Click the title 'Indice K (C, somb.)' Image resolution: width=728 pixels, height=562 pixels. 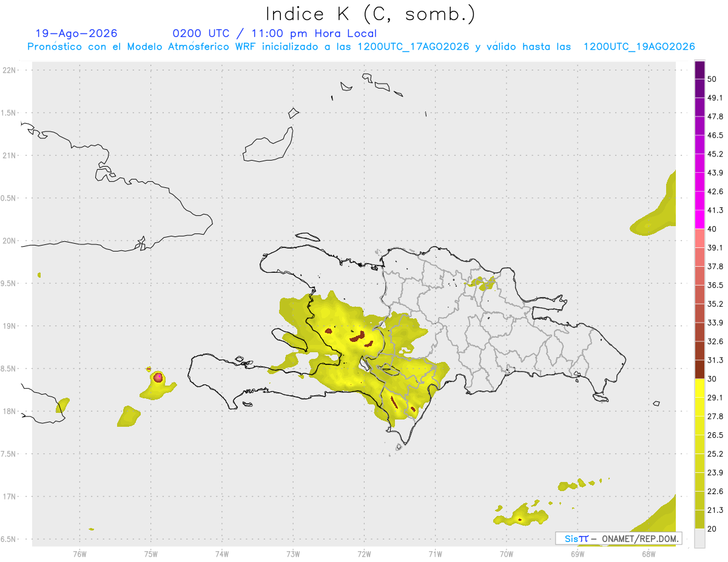370,14
